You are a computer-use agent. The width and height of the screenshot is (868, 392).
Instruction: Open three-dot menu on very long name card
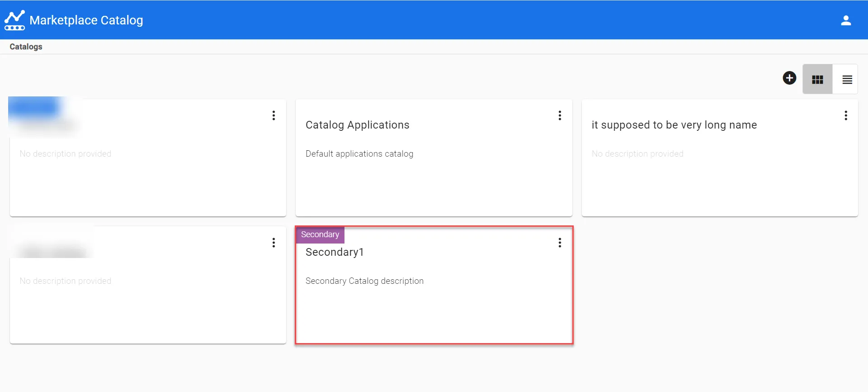click(x=845, y=115)
